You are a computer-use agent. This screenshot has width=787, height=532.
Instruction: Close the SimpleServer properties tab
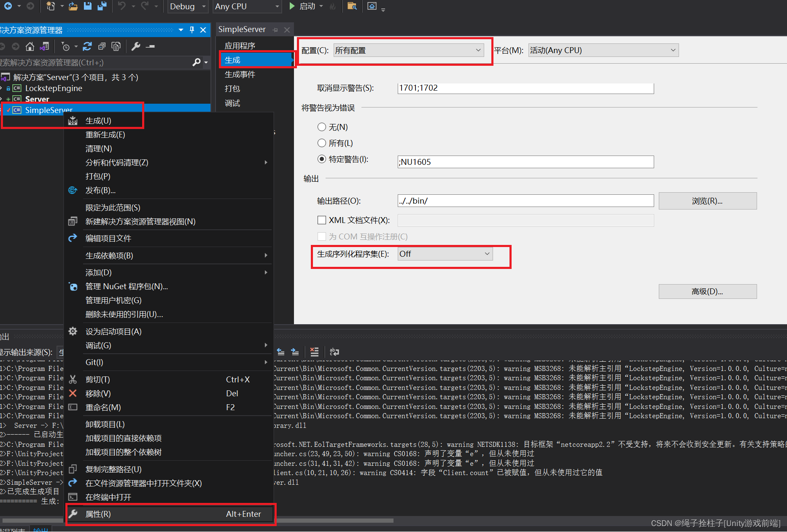click(x=287, y=30)
